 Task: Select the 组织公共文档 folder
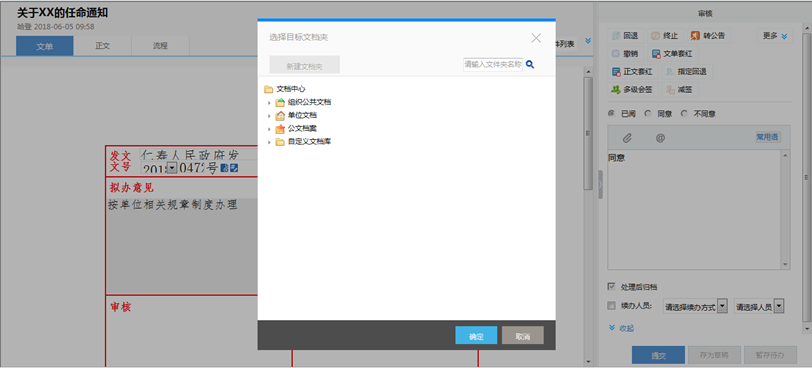303,102
